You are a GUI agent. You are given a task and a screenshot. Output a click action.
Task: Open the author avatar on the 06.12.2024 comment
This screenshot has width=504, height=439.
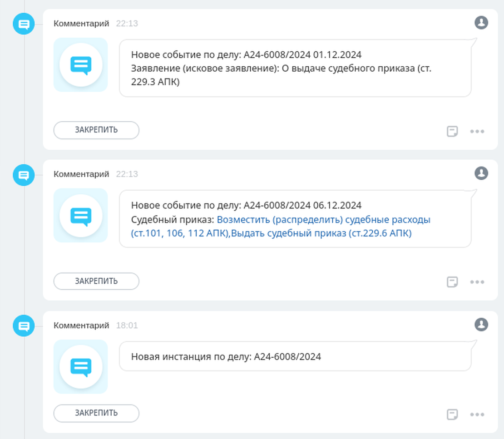(481, 173)
